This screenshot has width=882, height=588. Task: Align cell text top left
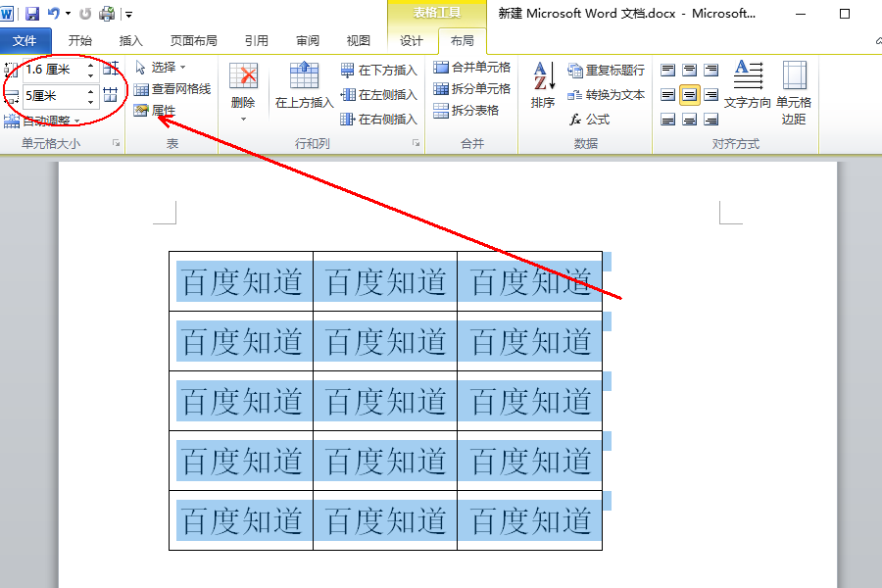[667, 70]
